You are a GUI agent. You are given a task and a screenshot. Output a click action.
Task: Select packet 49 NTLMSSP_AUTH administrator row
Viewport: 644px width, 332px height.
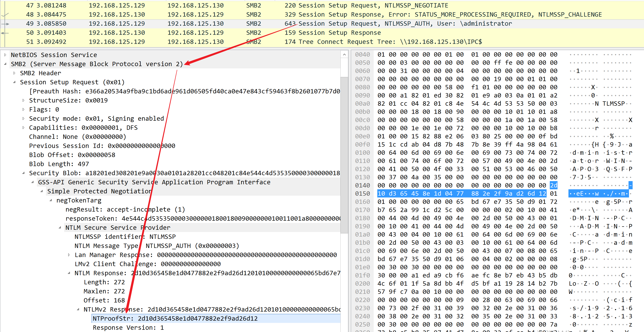(322, 24)
